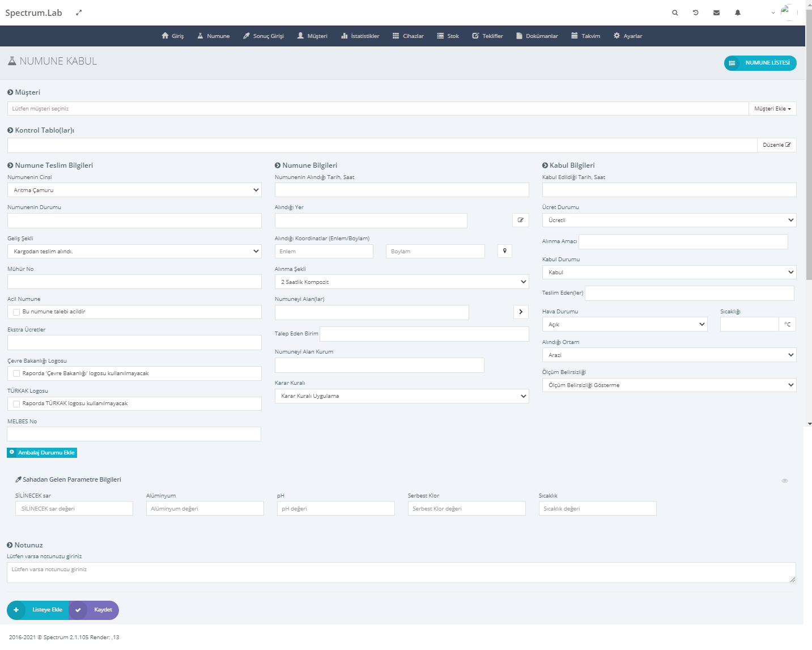Toggle the eye icon for field parameters
The image size is (812, 650).
point(785,481)
